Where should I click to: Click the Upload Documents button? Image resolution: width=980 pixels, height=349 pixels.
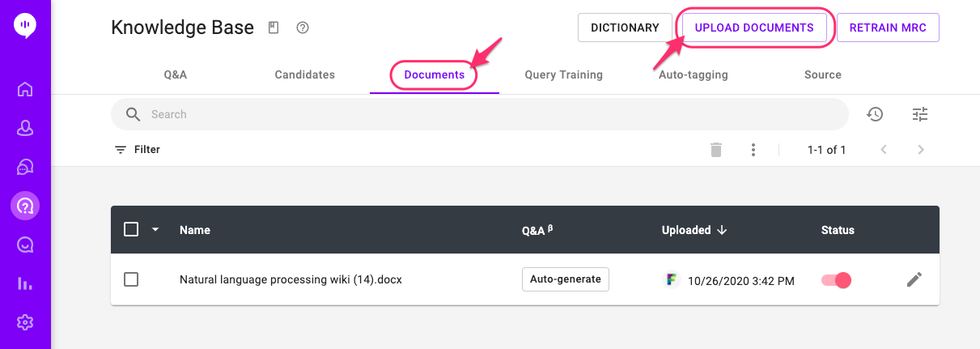(x=754, y=28)
